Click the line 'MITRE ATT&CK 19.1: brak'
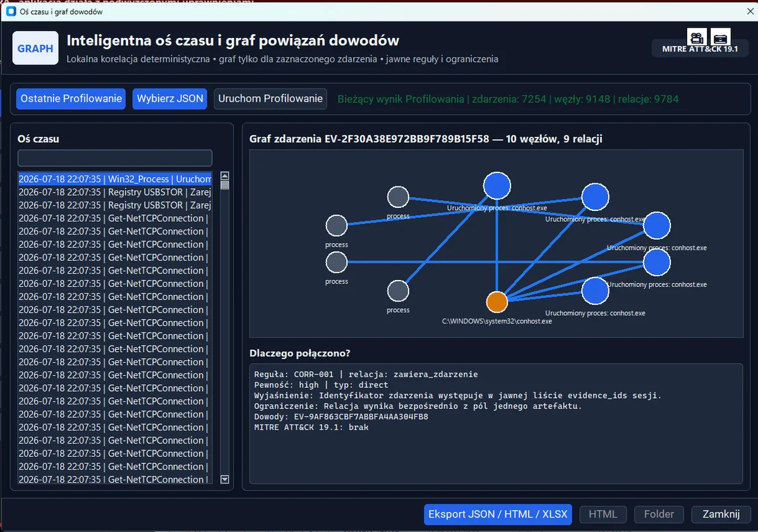This screenshot has height=532, width=758. [311, 428]
